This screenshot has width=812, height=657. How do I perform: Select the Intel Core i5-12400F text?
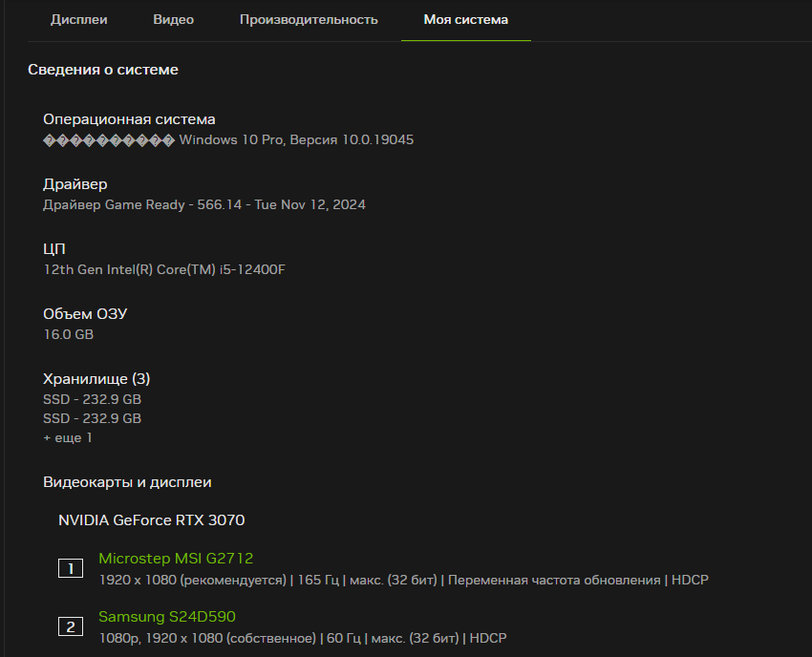164,269
